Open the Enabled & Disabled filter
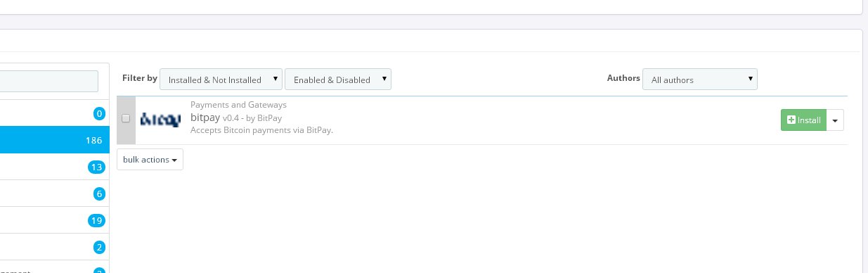 (x=338, y=80)
